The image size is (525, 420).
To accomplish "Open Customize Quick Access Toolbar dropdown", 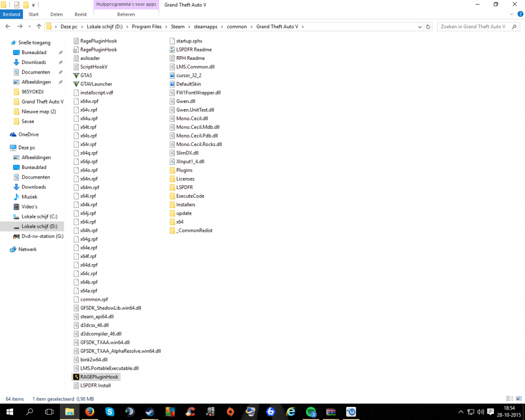I will tap(34, 5).
